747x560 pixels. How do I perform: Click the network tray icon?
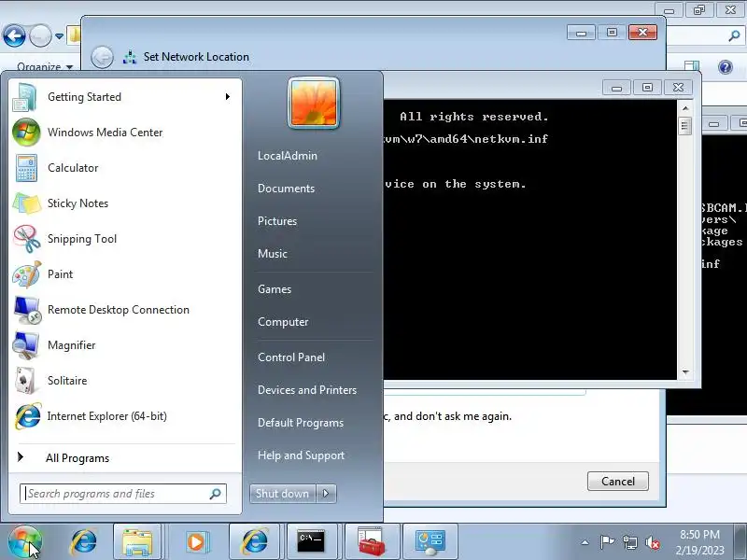629,542
